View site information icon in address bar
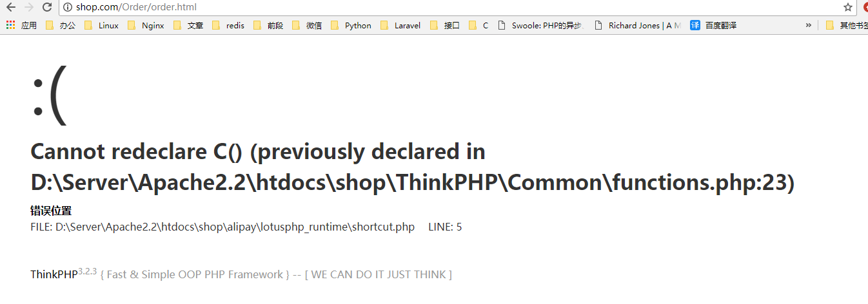The height and width of the screenshot is (304, 868). 68,7
